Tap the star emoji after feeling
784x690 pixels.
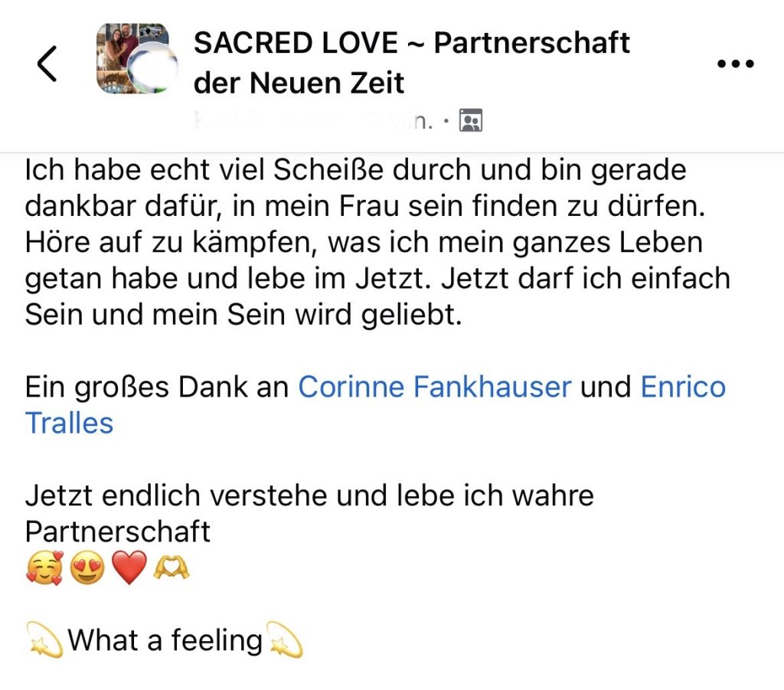[x=285, y=639]
